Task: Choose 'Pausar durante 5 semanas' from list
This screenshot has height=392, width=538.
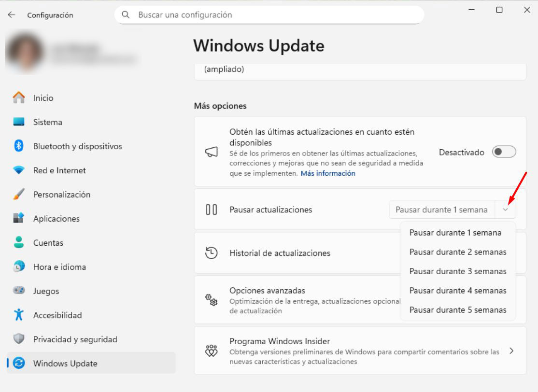Action: click(x=458, y=309)
